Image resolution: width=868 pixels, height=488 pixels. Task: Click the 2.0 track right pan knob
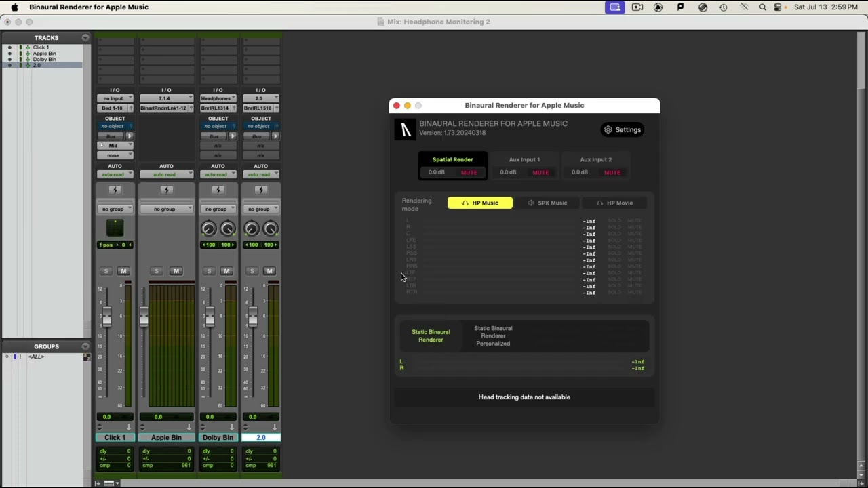[x=270, y=229]
